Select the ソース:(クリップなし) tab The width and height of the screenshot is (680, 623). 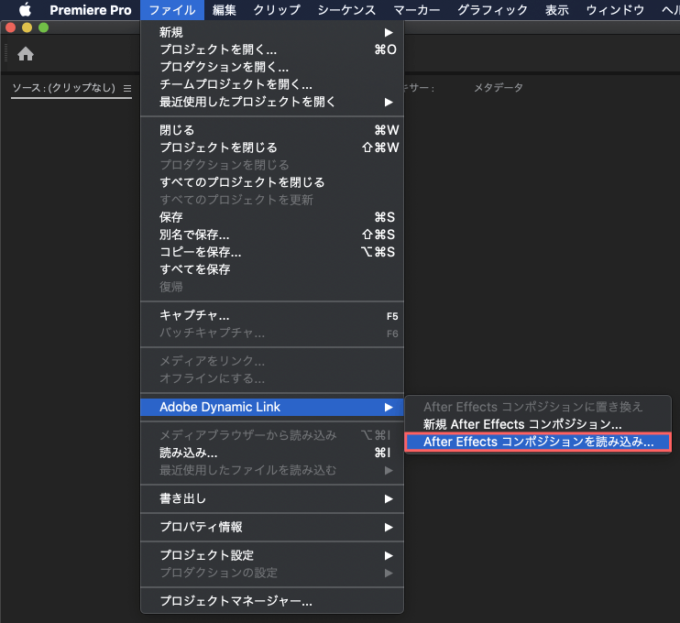coord(64,88)
